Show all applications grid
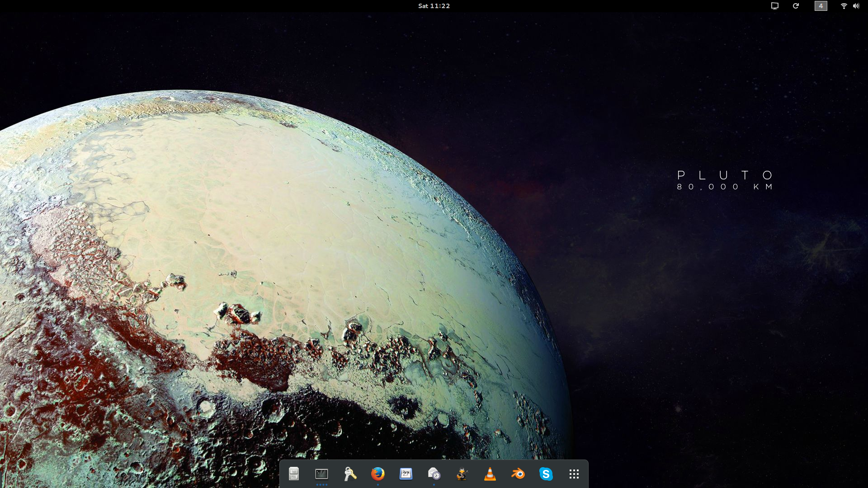The height and width of the screenshot is (488, 868). tap(574, 474)
